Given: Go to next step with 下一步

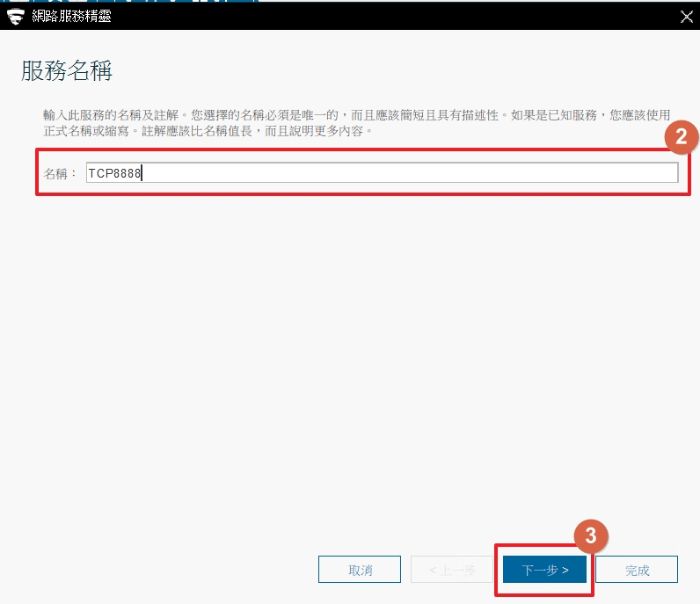Looking at the screenshot, I should (x=544, y=570).
